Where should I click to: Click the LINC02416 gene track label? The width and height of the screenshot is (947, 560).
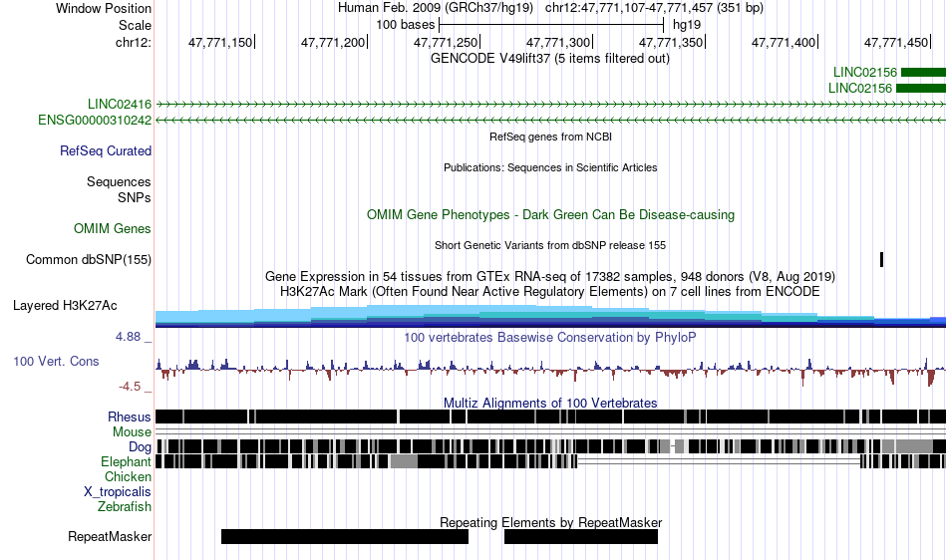click(120, 105)
